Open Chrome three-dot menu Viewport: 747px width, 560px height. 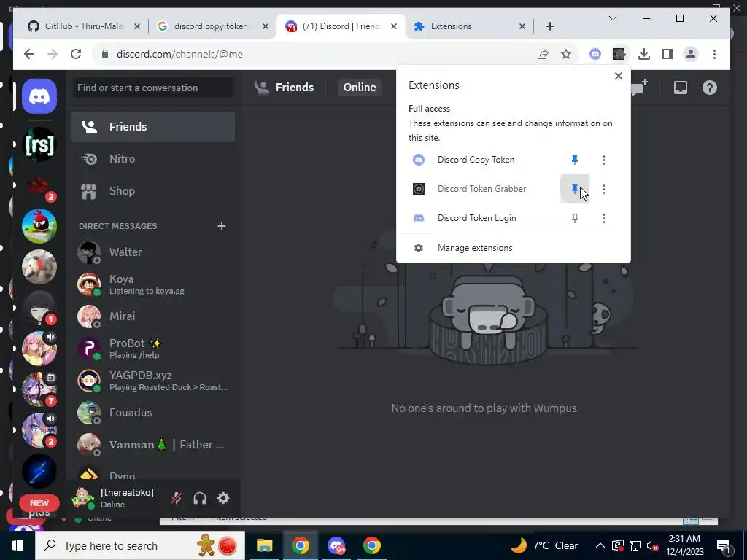[x=714, y=54]
